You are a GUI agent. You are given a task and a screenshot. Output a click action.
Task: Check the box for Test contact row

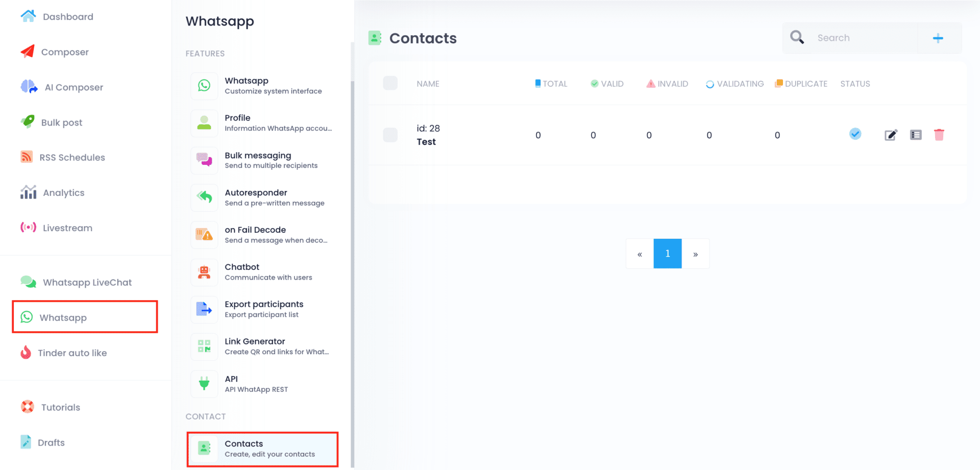click(390, 135)
